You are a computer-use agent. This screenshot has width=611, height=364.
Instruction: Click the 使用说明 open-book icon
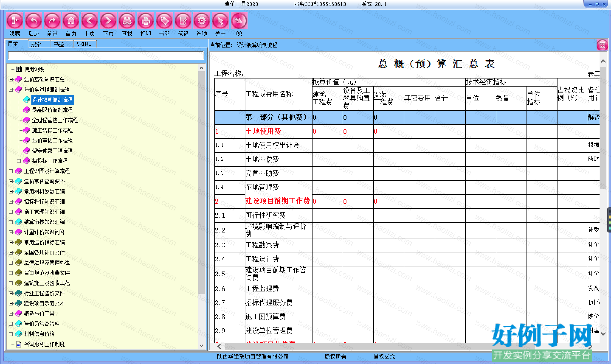tap(19, 69)
